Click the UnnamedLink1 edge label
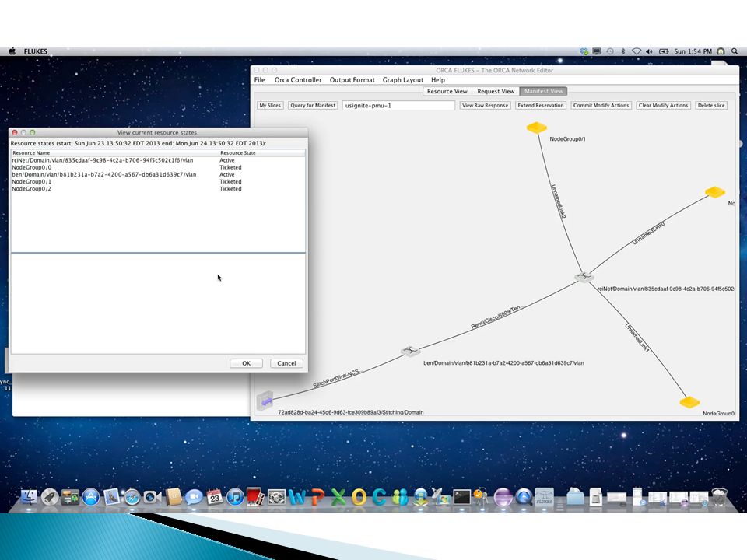Screen dimensions: 747x560 (x=637, y=338)
